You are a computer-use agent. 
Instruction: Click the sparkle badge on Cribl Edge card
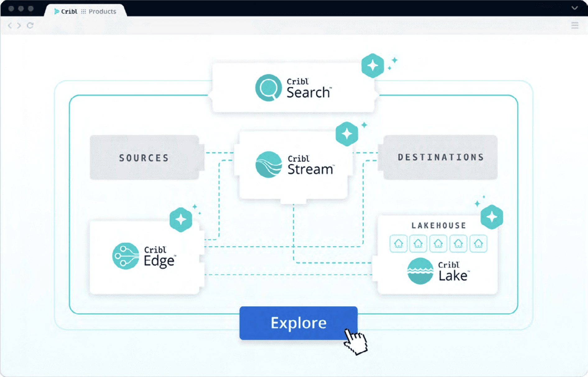click(181, 220)
